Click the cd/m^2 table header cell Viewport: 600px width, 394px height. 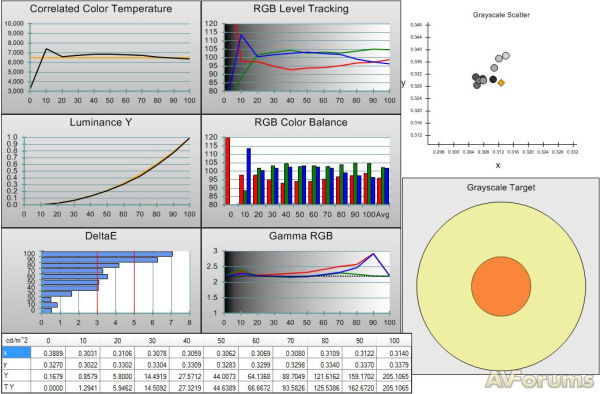click(x=16, y=340)
